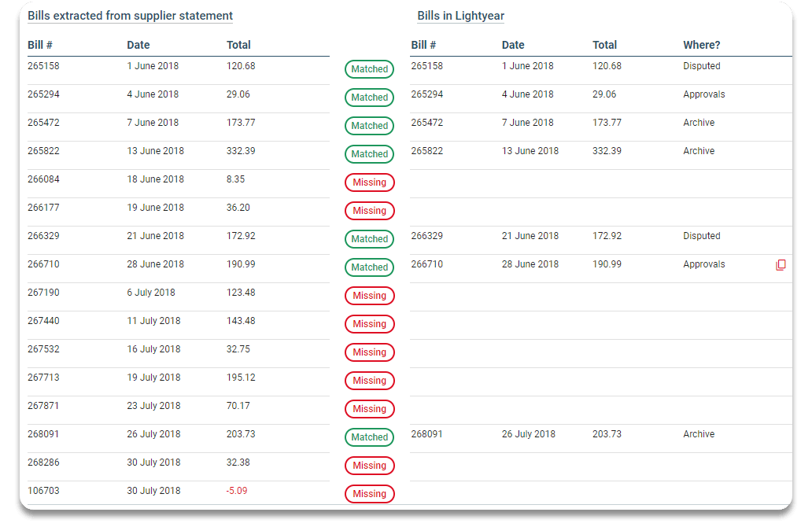Select supplier statement bill number 265158
The width and height of the screenshot is (812, 527).
coord(43,66)
